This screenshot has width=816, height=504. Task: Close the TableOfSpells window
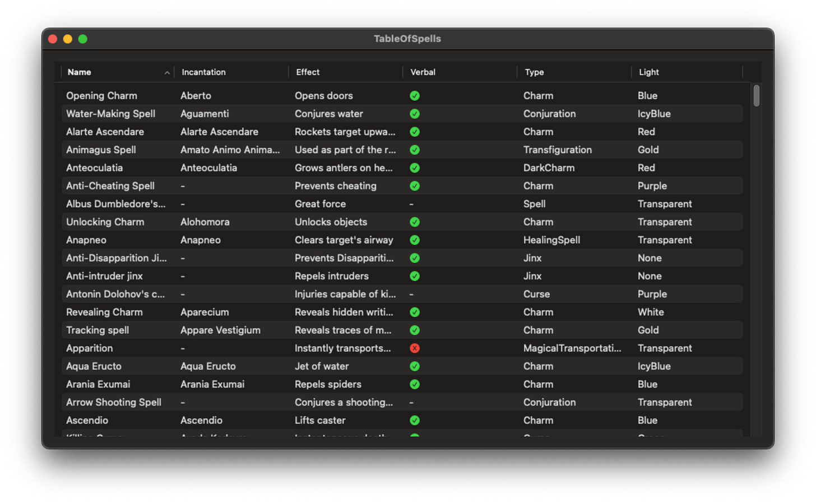tap(53, 39)
